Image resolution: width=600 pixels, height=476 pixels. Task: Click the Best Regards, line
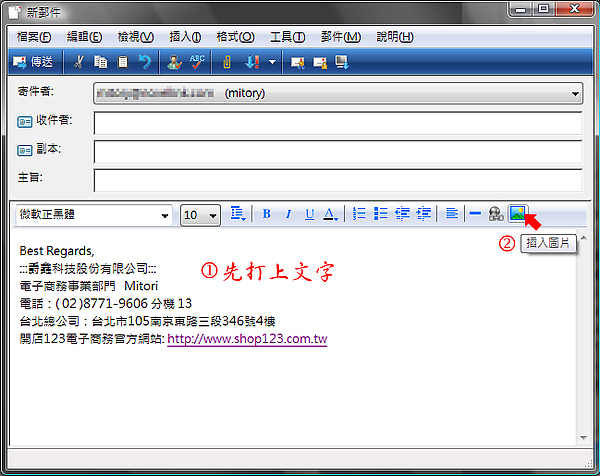click(x=57, y=251)
